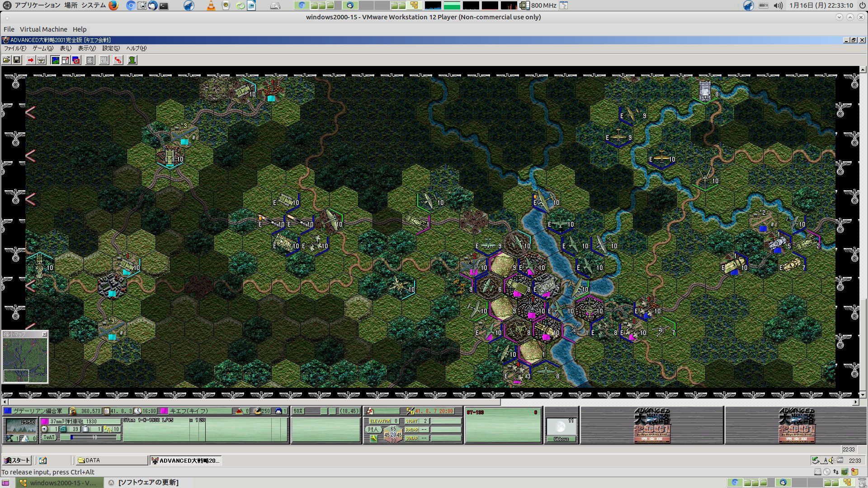Click the calendar date icon in status bar

click(107, 411)
